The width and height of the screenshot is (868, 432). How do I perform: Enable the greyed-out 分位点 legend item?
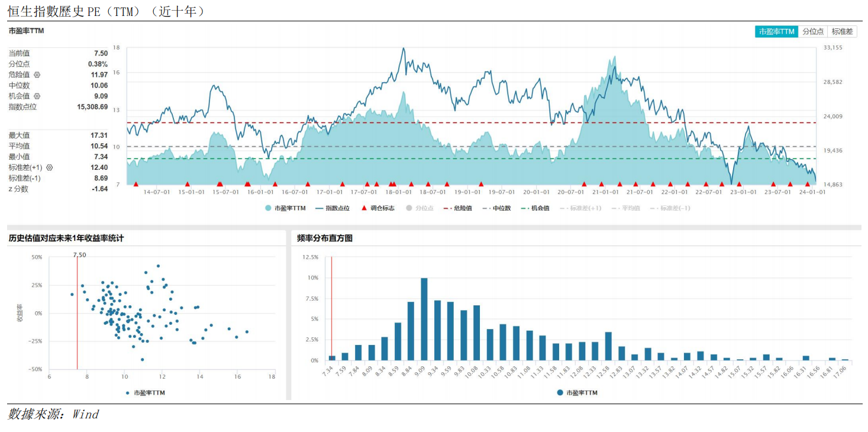point(420,208)
